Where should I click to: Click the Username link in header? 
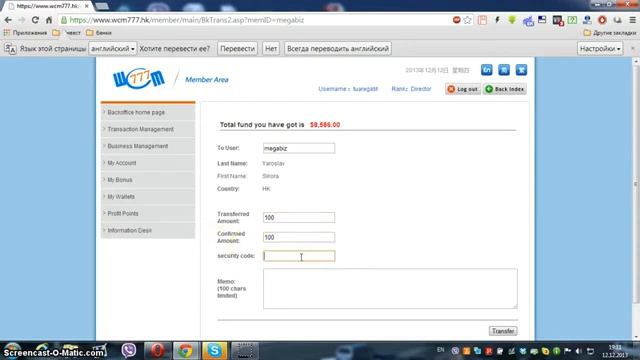tap(348, 89)
